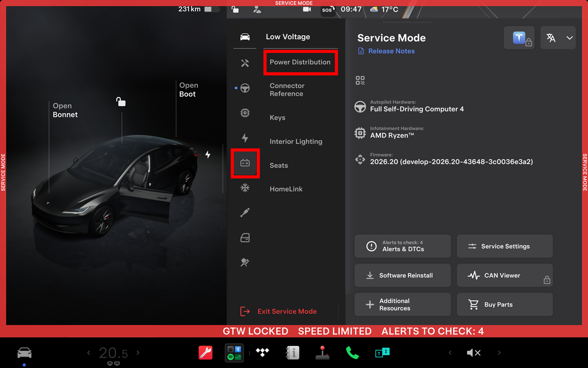Image resolution: width=588 pixels, height=368 pixels.
Task: Decrease cabin temperature with left chevron
Action: click(89, 353)
